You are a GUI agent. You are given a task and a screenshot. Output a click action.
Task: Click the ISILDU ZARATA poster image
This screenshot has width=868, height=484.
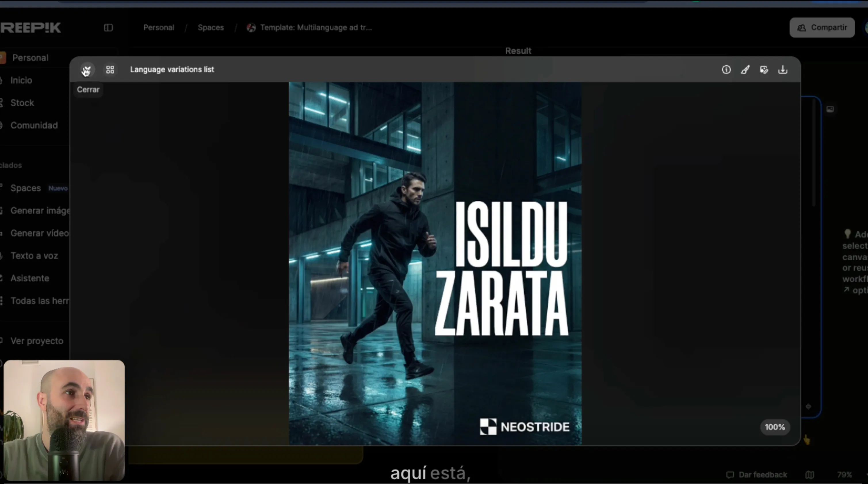pyautogui.click(x=435, y=263)
